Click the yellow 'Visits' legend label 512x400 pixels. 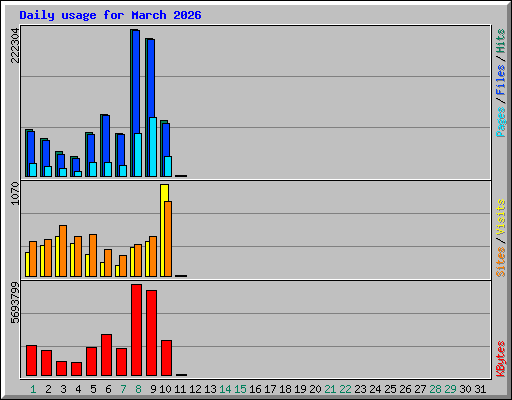point(501,217)
